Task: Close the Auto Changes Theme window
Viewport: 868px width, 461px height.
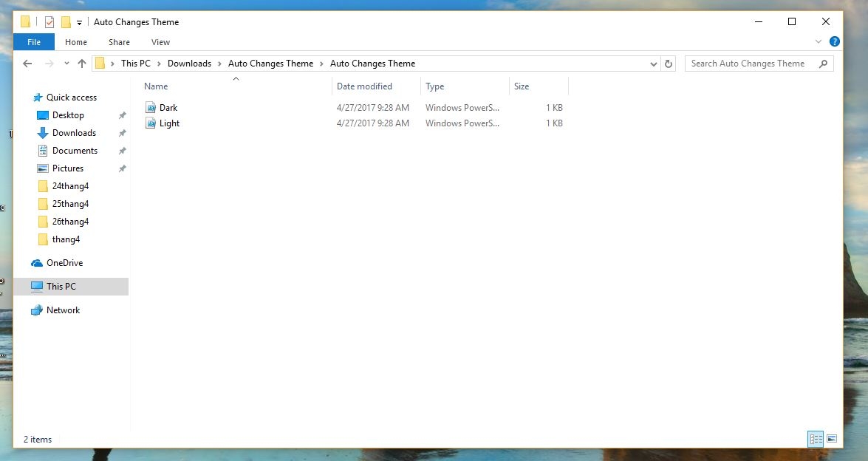Action: tap(825, 21)
